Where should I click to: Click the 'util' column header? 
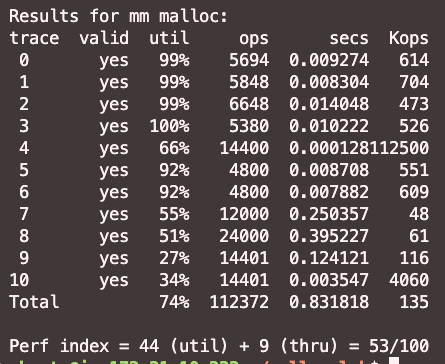[169, 38]
